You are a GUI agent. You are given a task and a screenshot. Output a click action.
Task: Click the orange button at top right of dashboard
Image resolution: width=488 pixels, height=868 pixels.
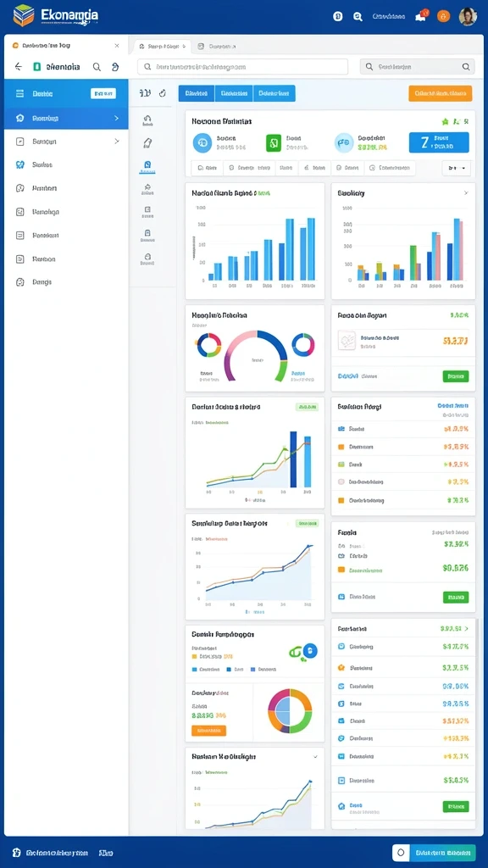click(x=441, y=93)
